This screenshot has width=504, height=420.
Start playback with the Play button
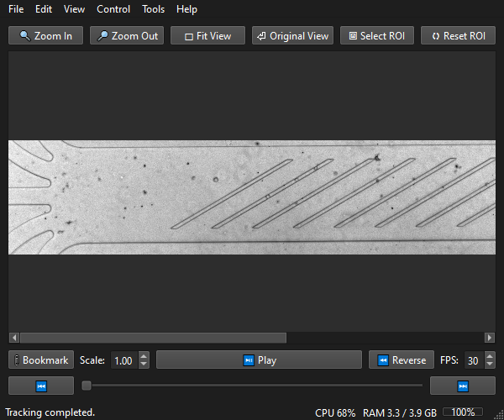point(259,360)
